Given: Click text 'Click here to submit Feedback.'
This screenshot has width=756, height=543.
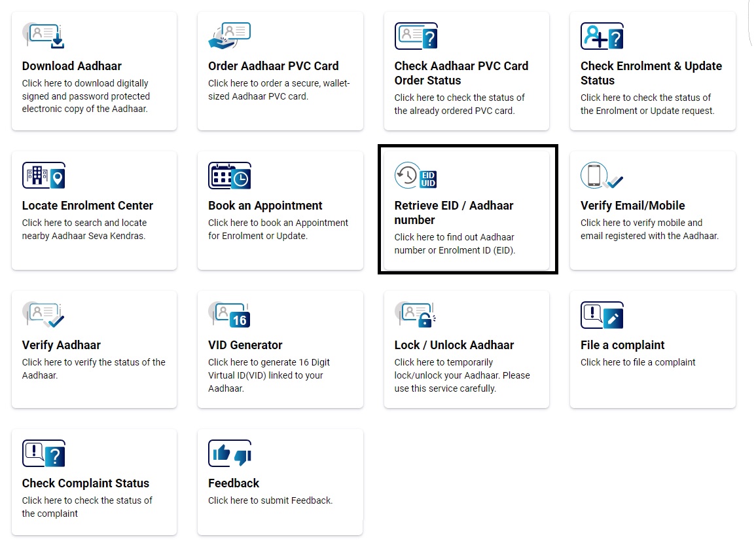Looking at the screenshot, I should (270, 500).
